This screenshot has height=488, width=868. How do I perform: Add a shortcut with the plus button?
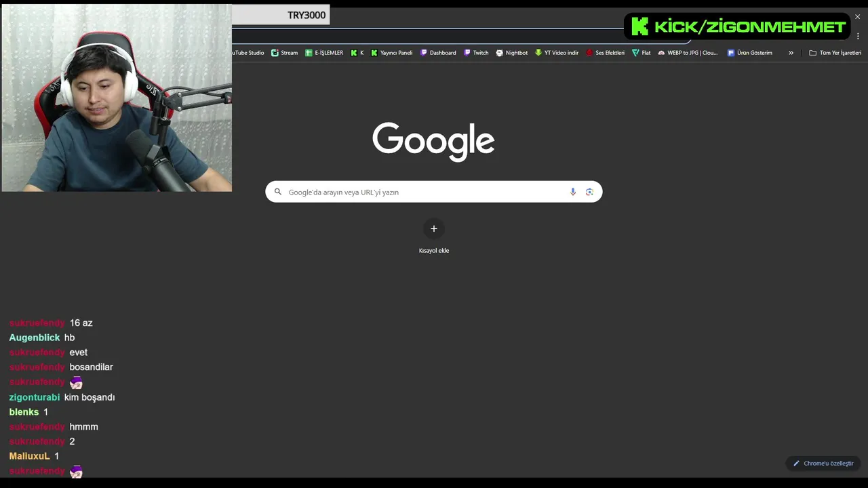coord(434,228)
